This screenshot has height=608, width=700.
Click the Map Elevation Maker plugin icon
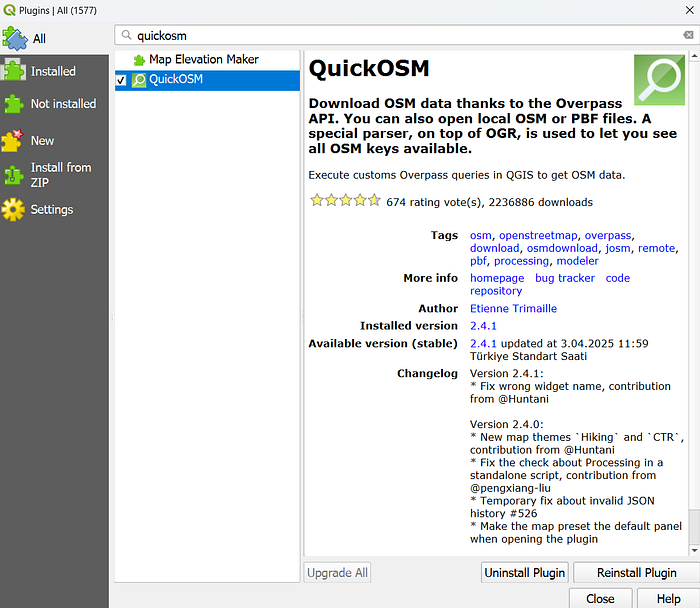[139, 60]
